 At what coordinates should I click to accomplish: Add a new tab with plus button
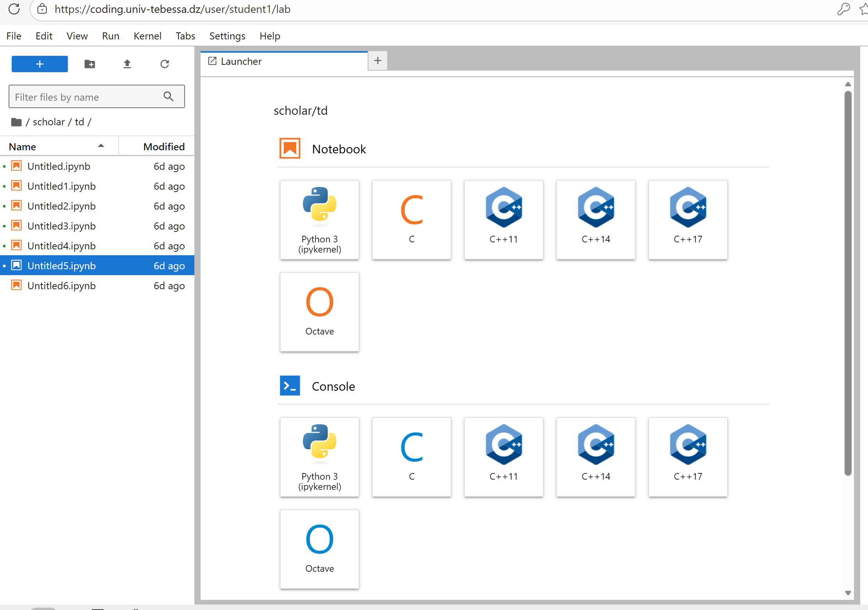(x=377, y=60)
